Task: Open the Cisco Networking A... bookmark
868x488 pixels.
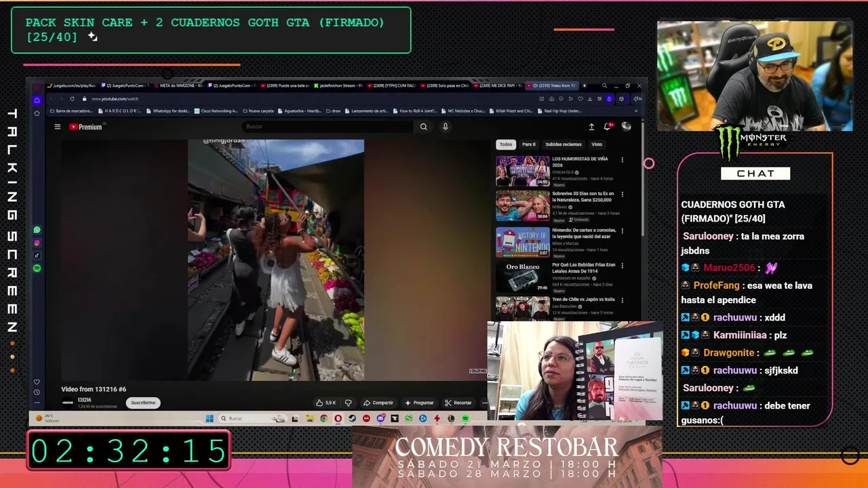Action: (x=216, y=111)
